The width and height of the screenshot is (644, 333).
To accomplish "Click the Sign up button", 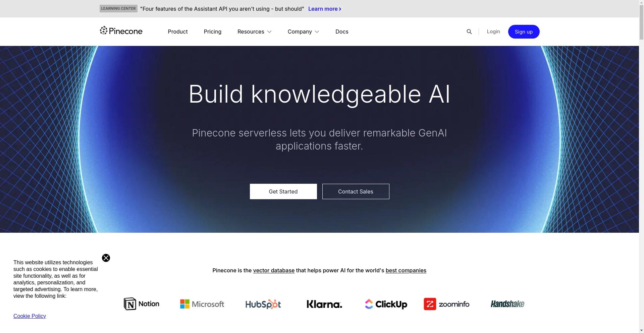I will pyautogui.click(x=524, y=32).
